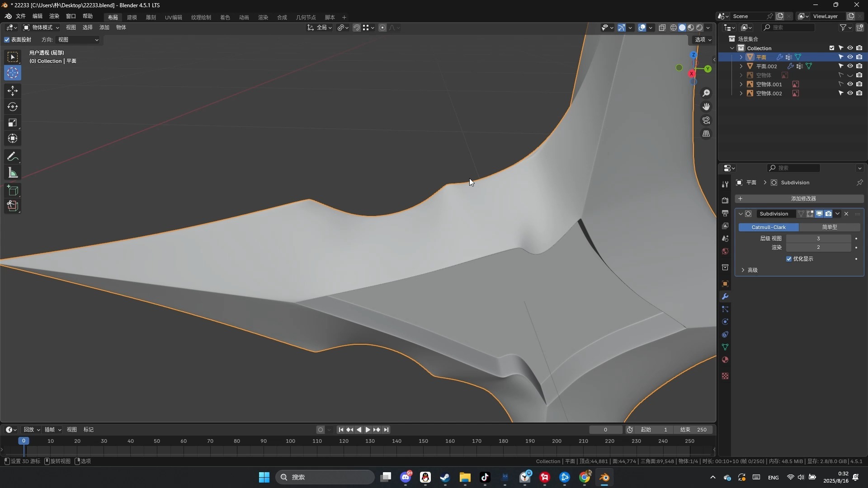The width and height of the screenshot is (868, 488).
Task: Select the Measure tool
Action: [x=13, y=172]
